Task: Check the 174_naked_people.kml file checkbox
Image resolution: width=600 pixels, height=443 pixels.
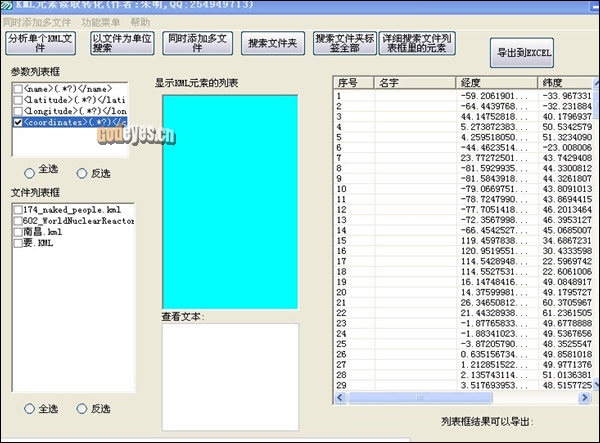Action: 18,210
